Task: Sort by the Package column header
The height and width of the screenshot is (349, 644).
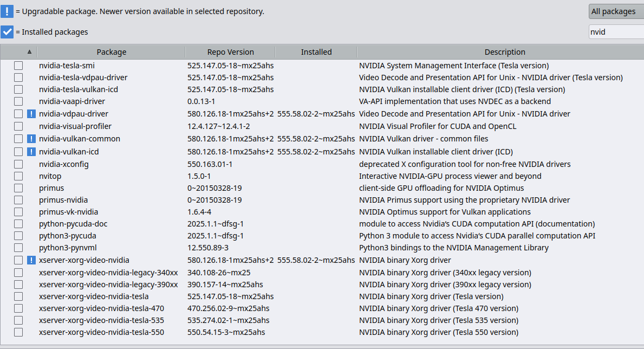Action: click(111, 52)
